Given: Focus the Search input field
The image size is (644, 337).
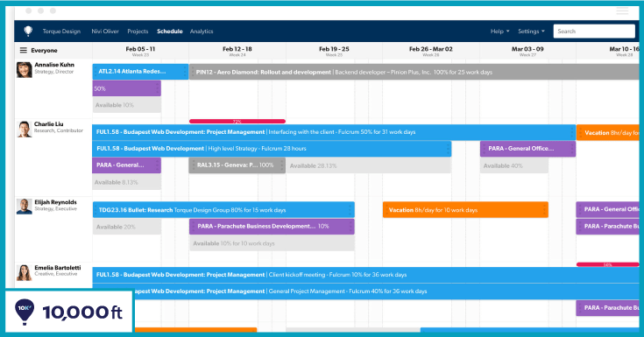Looking at the screenshot, I should click(594, 32).
